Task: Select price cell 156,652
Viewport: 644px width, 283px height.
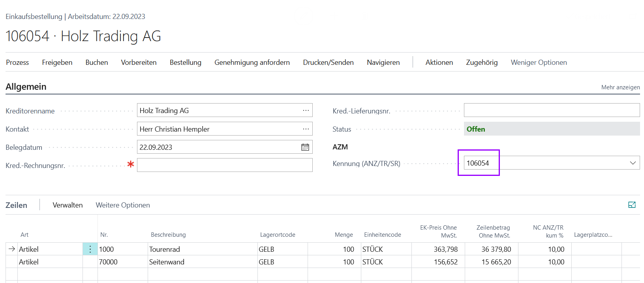Action: coord(438,262)
